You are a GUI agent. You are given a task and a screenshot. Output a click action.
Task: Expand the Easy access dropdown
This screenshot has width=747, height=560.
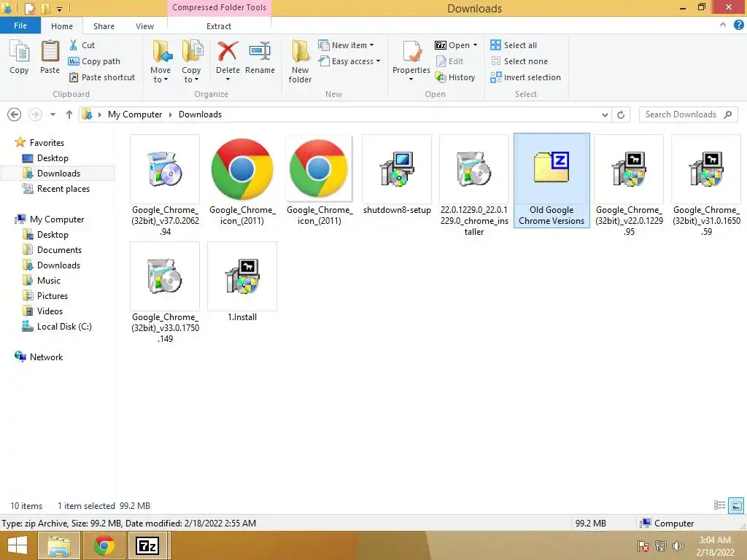point(379,61)
